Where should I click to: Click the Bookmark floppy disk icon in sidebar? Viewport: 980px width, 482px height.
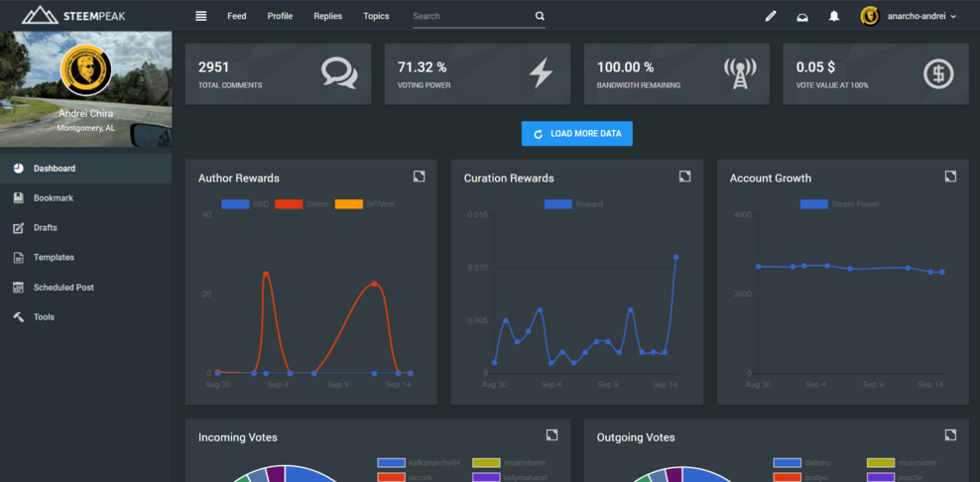(19, 198)
